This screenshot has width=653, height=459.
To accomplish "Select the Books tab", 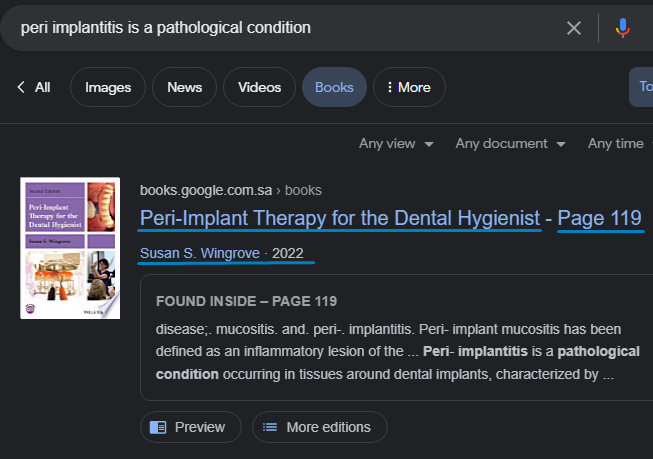I will [x=334, y=87].
